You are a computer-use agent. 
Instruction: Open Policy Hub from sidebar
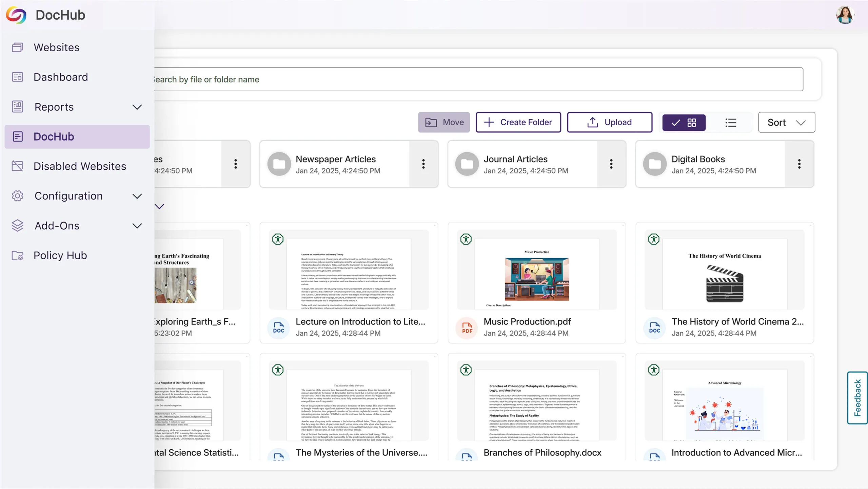click(60, 256)
